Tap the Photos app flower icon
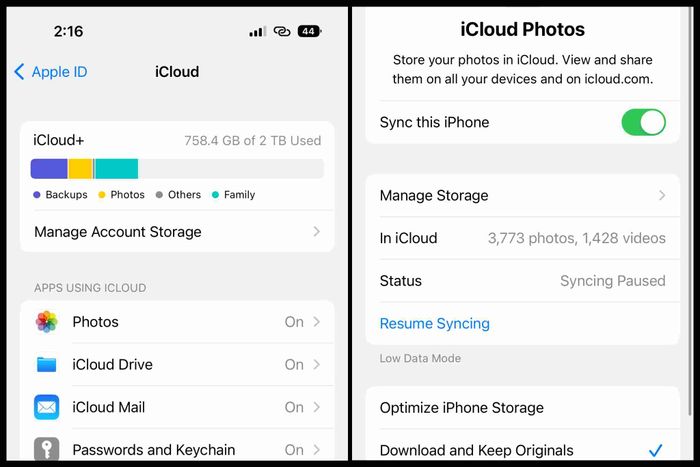700x467 pixels. click(46, 322)
